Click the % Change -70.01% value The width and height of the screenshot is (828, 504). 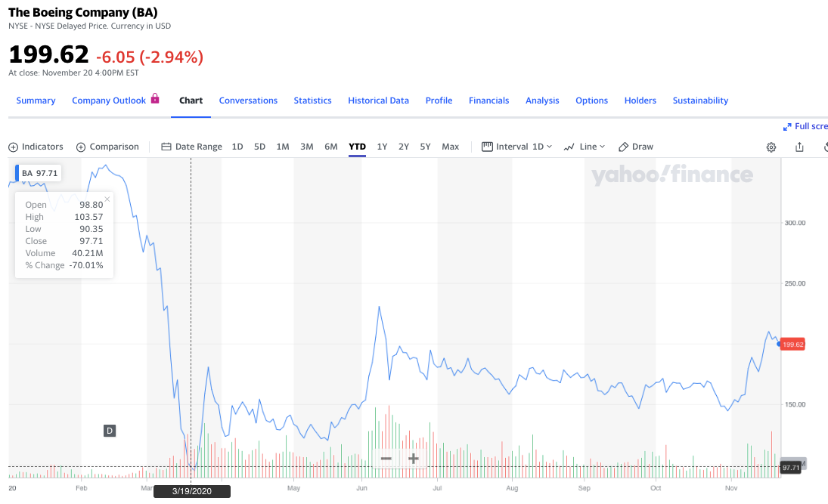[86, 265]
